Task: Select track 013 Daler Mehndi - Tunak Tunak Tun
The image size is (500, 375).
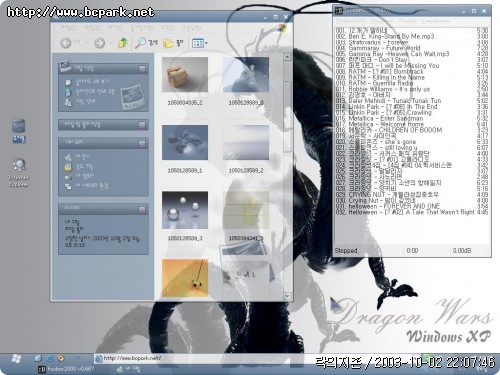Action: pyautogui.click(x=412, y=101)
